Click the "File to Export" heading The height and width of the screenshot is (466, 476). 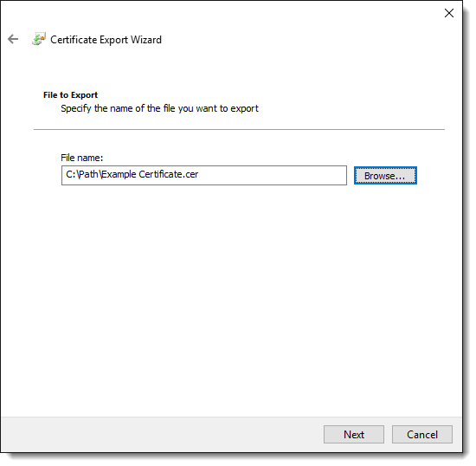[70, 95]
